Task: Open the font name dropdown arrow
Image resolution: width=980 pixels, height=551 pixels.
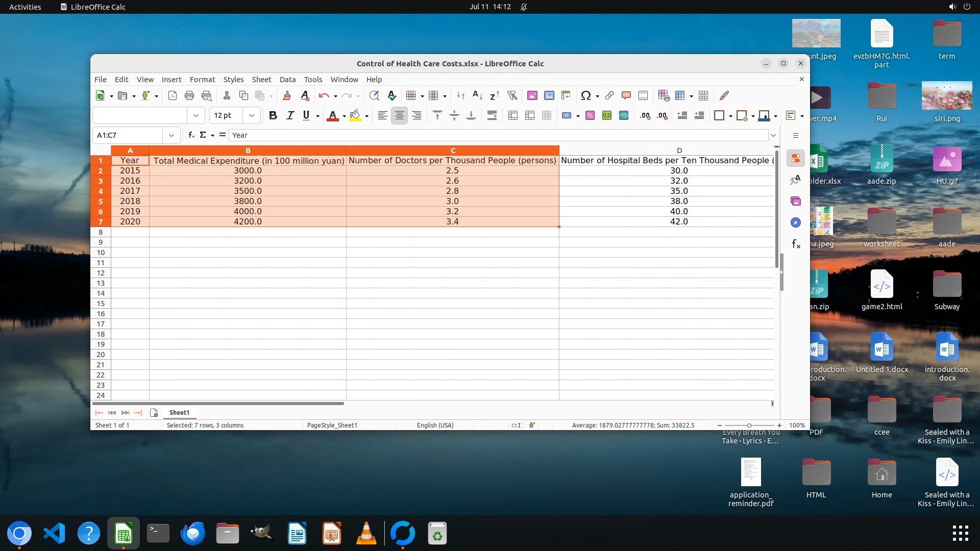Action: (195, 116)
